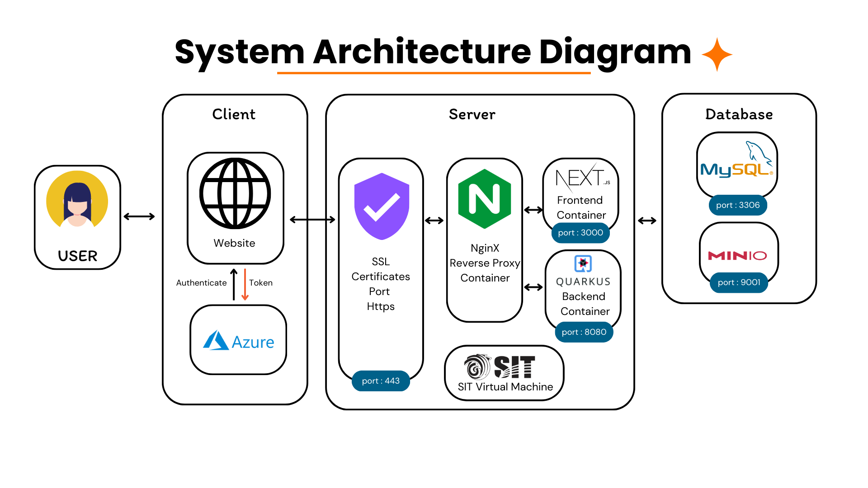Select the Server heading

click(x=472, y=114)
